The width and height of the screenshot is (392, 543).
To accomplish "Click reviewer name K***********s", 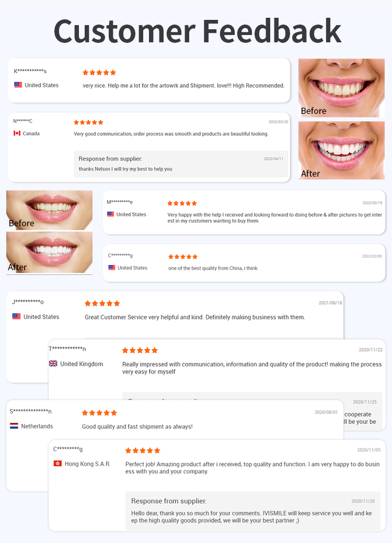I will click(30, 71).
